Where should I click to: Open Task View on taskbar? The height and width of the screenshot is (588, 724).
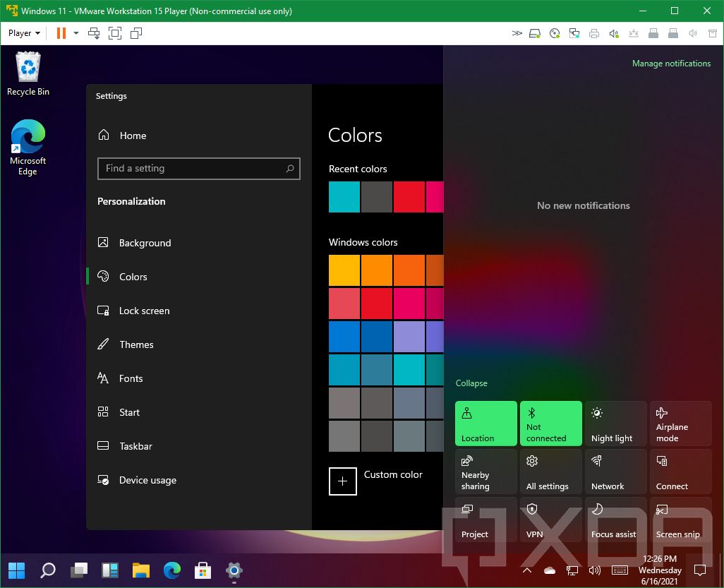coord(79,570)
